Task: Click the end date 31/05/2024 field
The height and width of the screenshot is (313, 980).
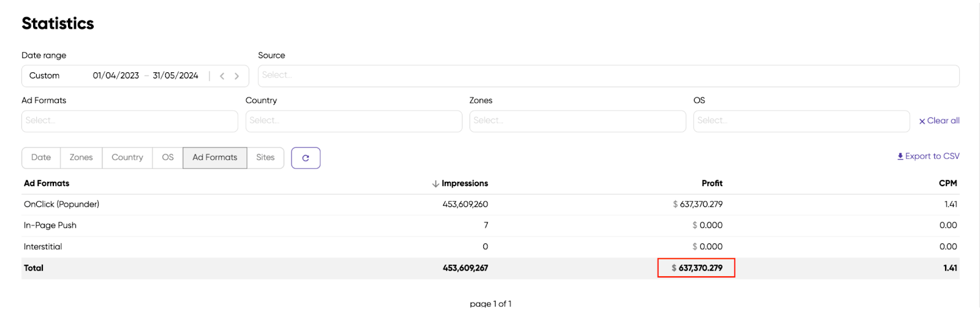Action: coord(175,76)
